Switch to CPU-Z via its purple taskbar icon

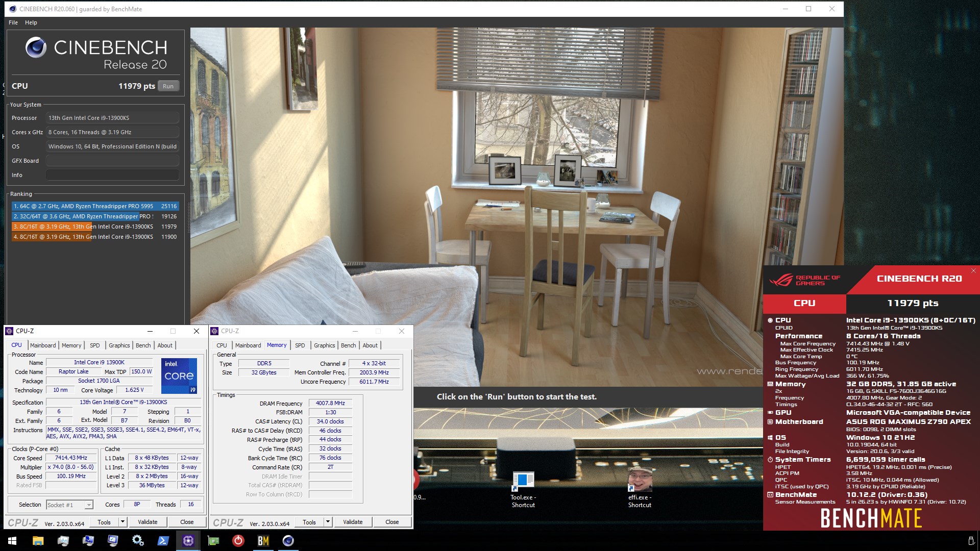[x=188, y=541]
